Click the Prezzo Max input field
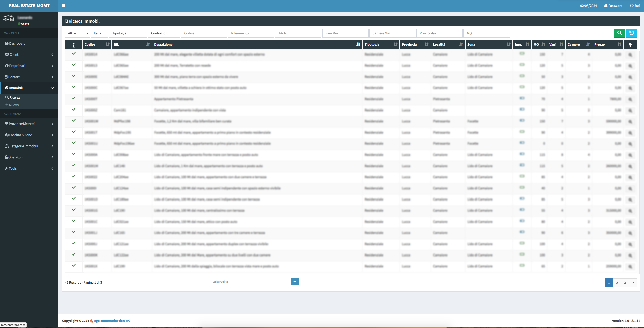 tap(439, 33)
